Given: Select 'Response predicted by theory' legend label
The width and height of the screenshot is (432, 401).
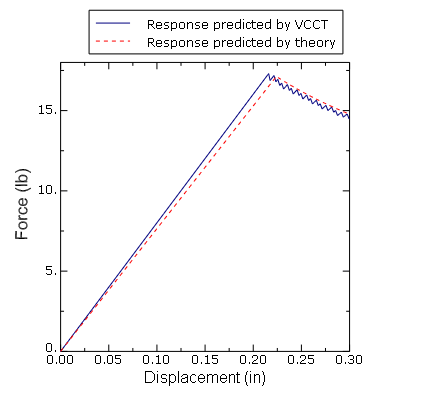Looking at the screenshot, I should (x=241, y=43).
